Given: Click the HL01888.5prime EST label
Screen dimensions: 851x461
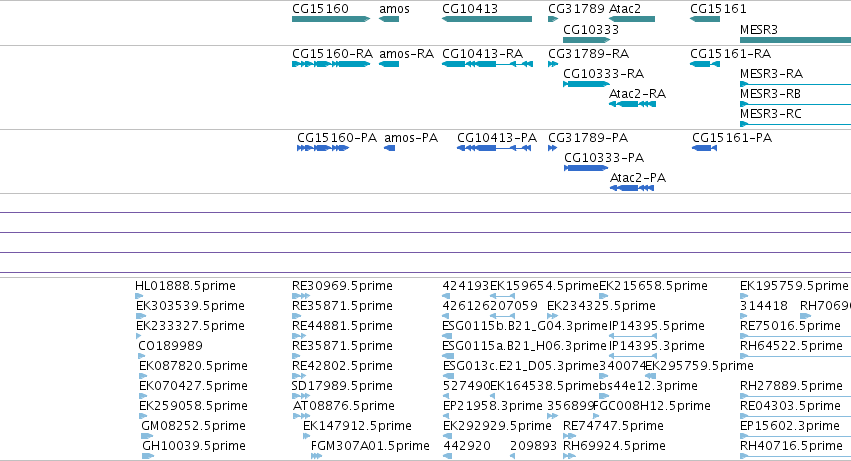Looking at the screenshot, I should (x=185, y=286).
